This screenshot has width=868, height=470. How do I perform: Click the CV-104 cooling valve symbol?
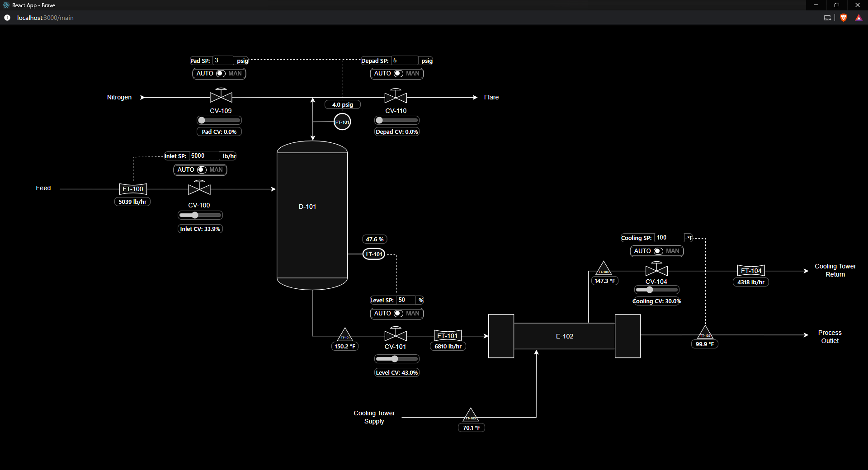[656, 271]
